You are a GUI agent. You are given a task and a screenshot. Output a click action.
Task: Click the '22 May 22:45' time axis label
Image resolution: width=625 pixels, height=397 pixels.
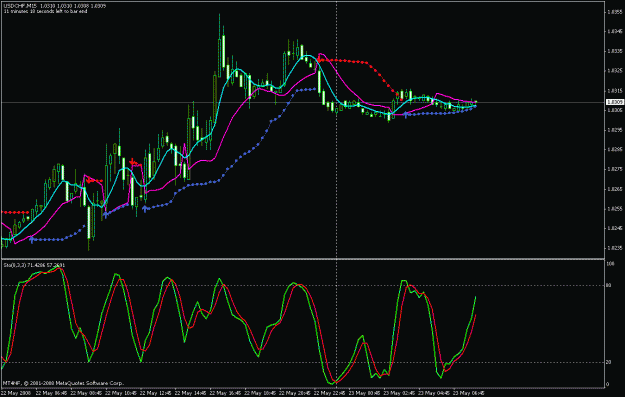(x=329, y=393)
